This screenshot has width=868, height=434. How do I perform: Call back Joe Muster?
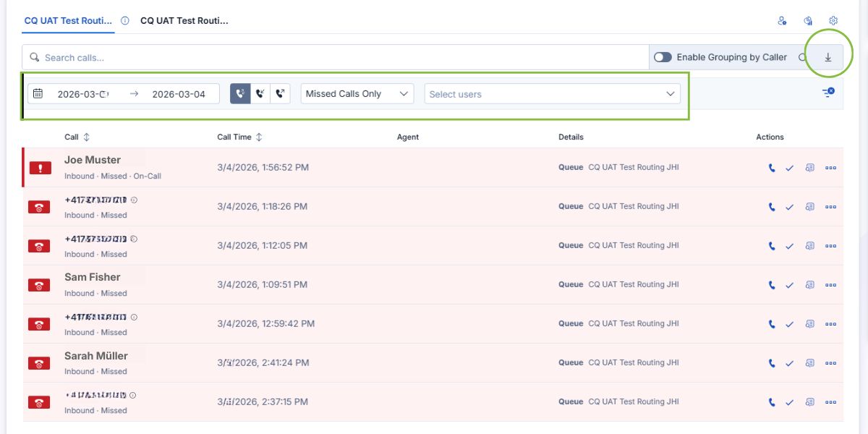point(772,168)
